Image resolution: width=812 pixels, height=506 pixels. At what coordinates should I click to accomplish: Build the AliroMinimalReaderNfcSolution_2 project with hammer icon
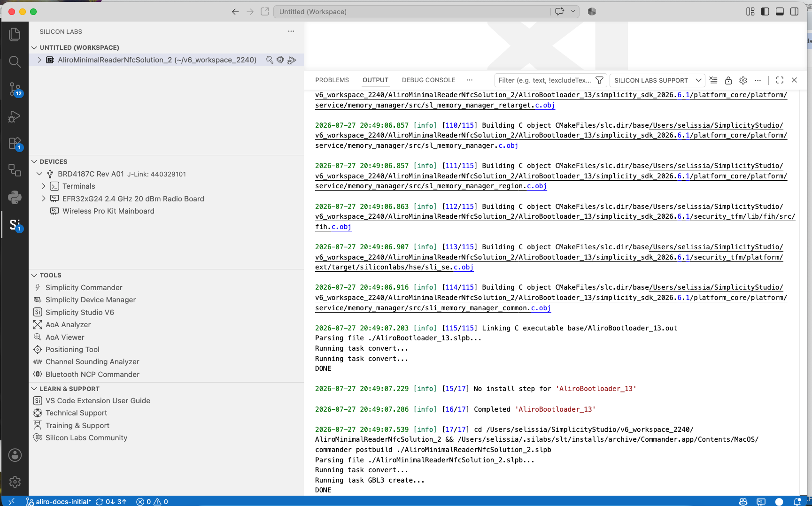tap(269, 60)
